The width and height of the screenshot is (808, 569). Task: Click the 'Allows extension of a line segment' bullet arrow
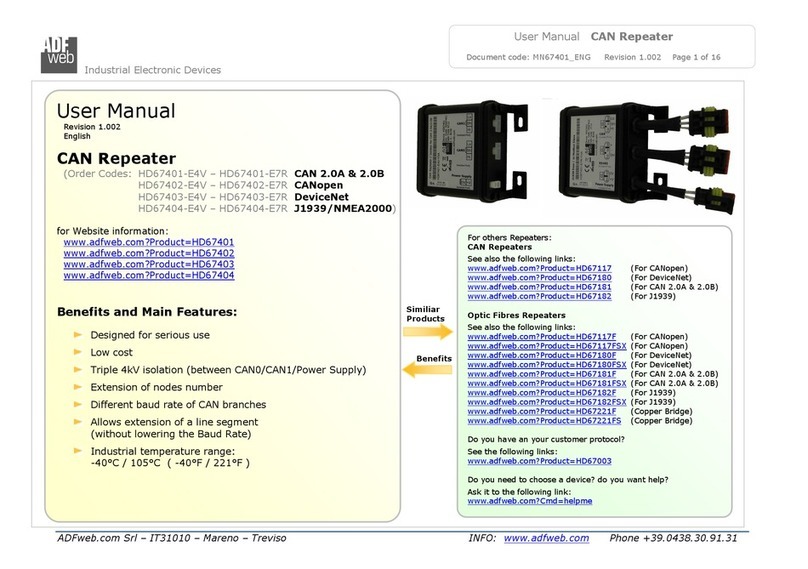(78, 422)
